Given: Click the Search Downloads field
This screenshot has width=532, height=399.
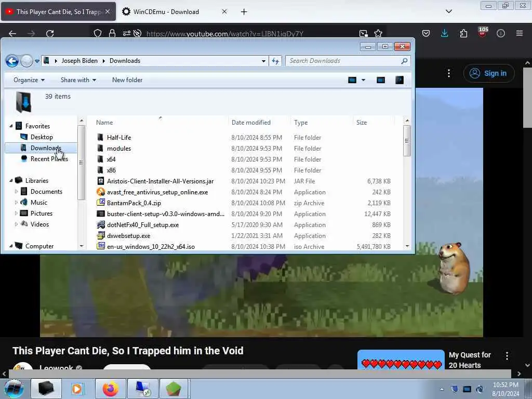Looking at the screenshot, I should (x=348, y=61).
